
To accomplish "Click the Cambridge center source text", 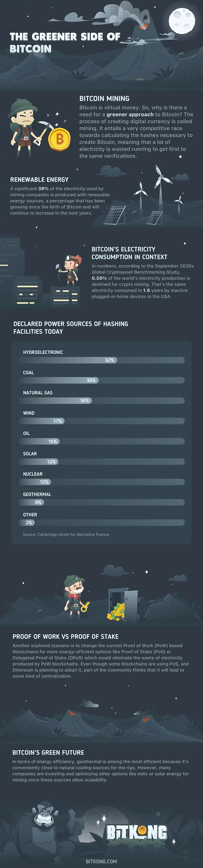I will pos(66,534).
